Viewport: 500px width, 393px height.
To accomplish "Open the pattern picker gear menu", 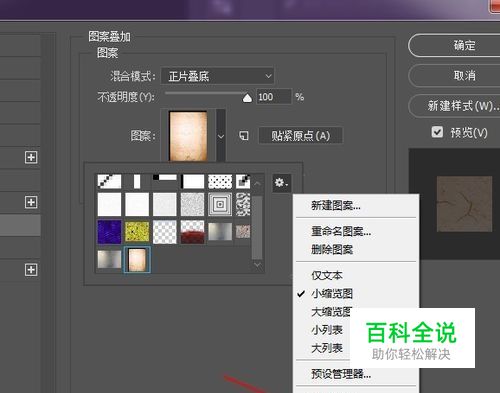I will click(x=282, y=183).
